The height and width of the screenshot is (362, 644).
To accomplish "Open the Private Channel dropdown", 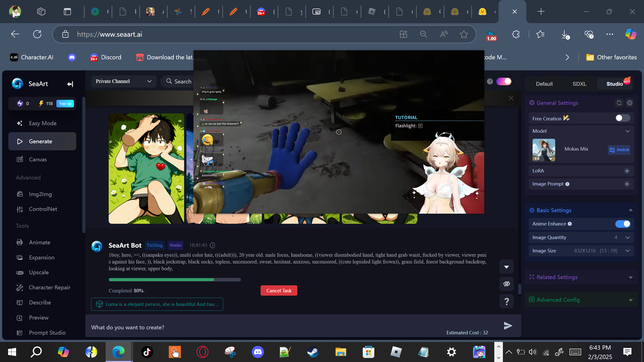I will [x=124, y=81].
